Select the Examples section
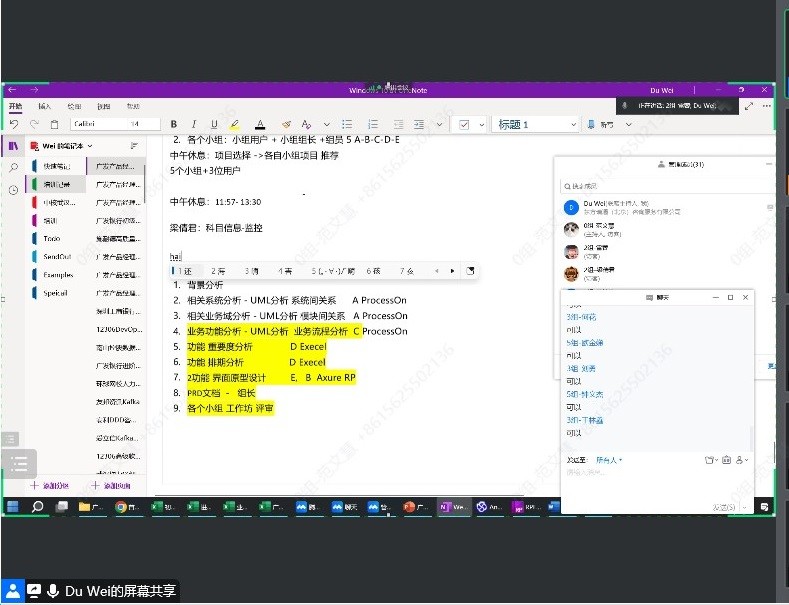Image resolution: width=789 pixels, height=605 pixels. tap(56, 275)
